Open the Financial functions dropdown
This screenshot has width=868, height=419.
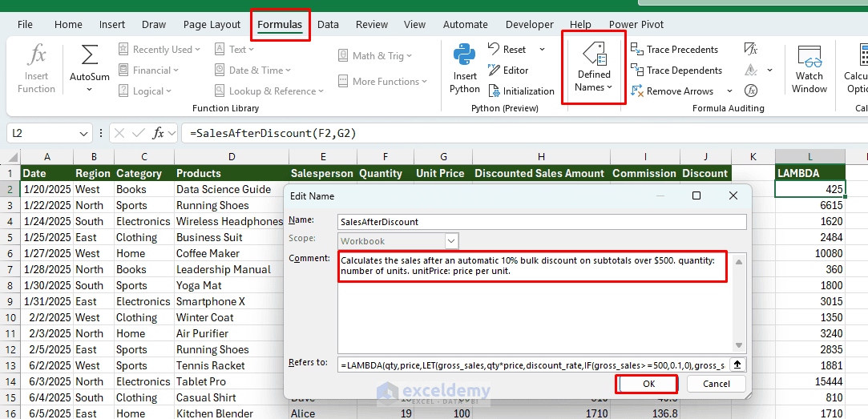(x=148, y=71)
